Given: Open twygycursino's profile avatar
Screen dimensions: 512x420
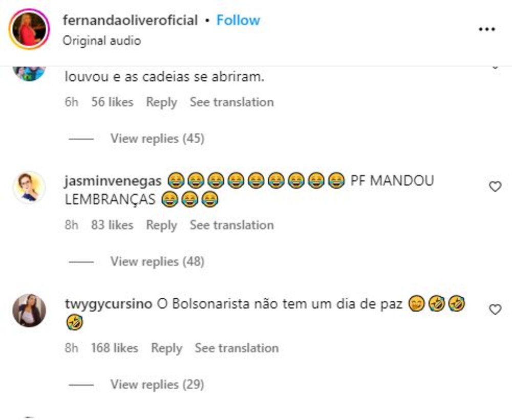Looking at the screenshot, I should click(29, 311).
